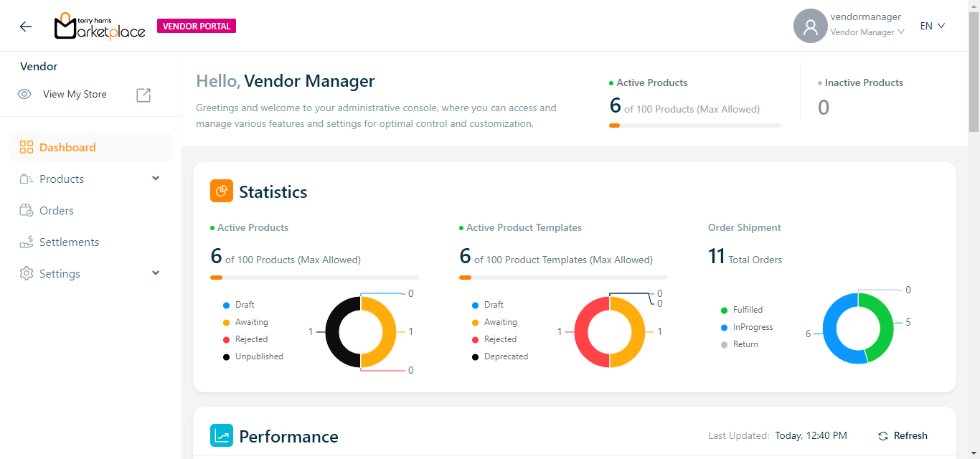Toggle the Fulfilled legend in Order Shipment
980x459 pixels.
tap(747, 310)
